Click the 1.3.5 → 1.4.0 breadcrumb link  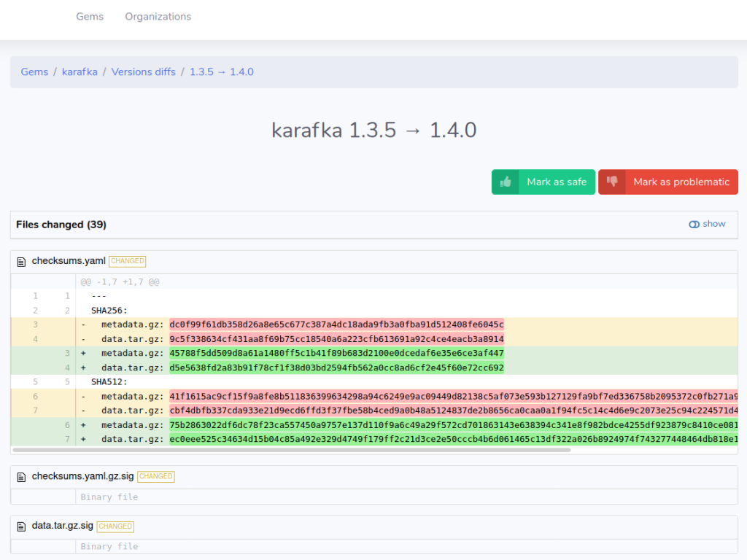click(x=222, y=72)
